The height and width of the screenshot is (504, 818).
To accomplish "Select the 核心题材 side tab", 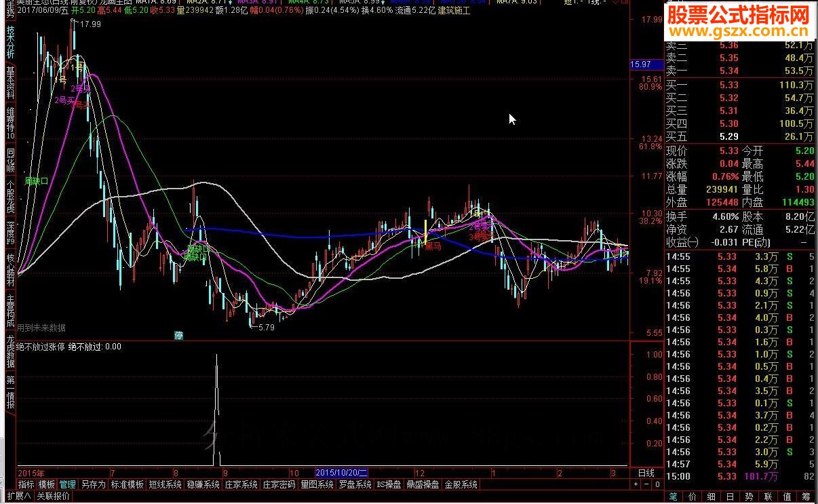I will 10,270.
